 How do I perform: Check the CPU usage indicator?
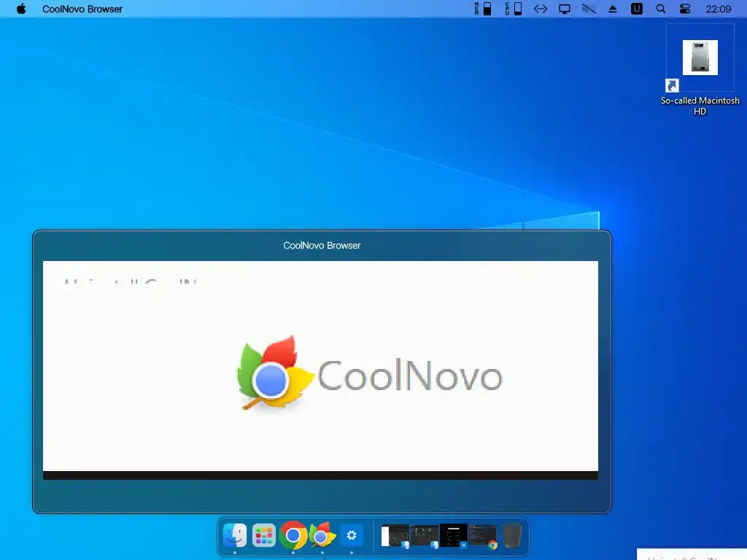[x=514, y=9]
